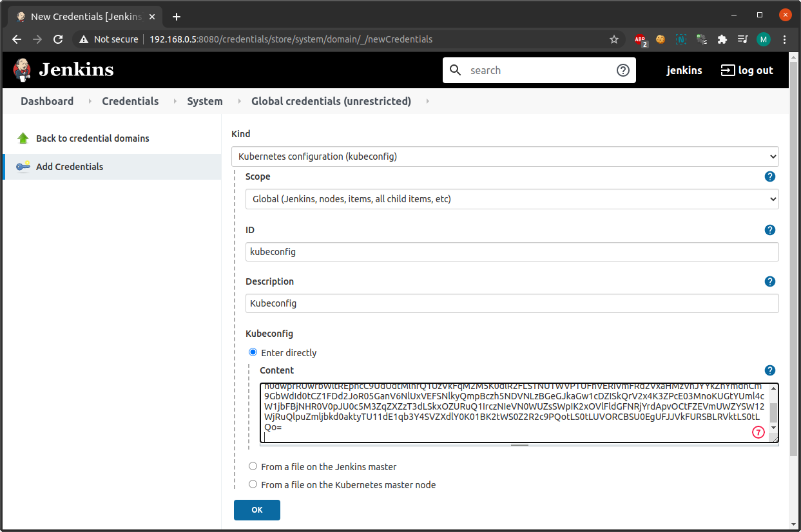The width and height of the screenshot is (801, 532).
Task: Click the Description help question mark icon
Action: (770, 281)
